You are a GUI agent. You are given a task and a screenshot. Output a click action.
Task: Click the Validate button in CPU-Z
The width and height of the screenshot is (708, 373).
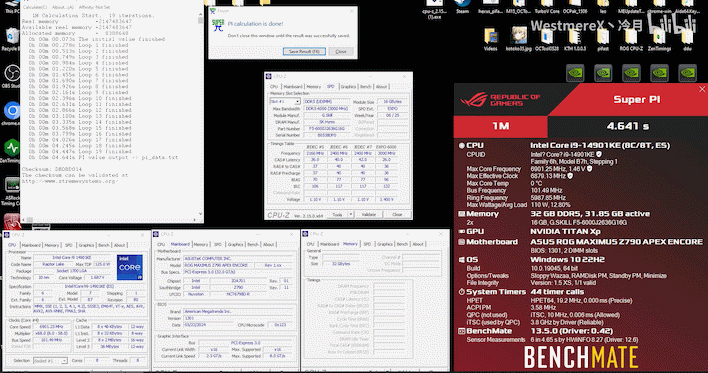[368, 214]
